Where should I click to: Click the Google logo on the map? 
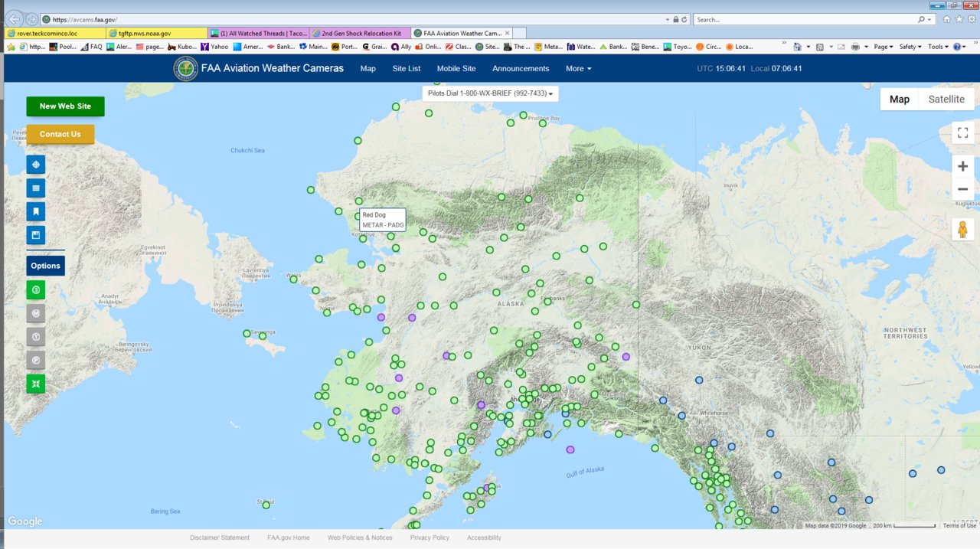pos(25,521)
